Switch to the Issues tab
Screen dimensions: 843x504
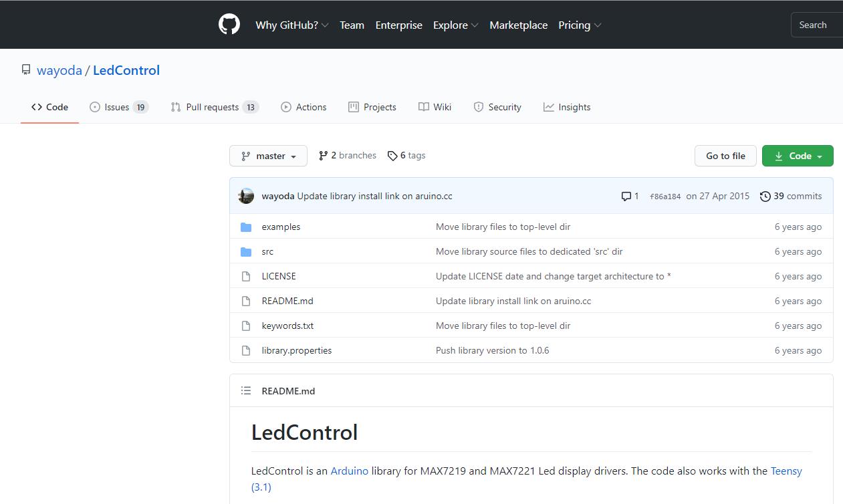click(x=119, y=107)
